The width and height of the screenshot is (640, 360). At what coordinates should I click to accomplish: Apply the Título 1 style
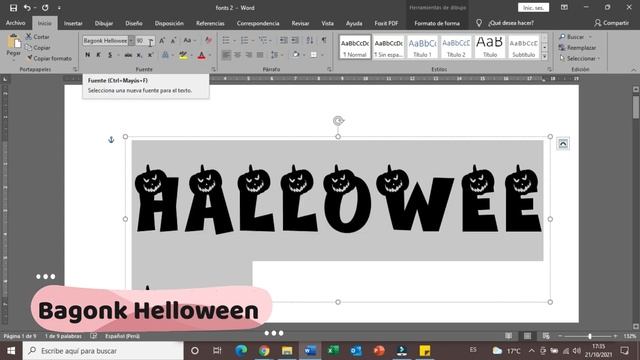[422, 47]
